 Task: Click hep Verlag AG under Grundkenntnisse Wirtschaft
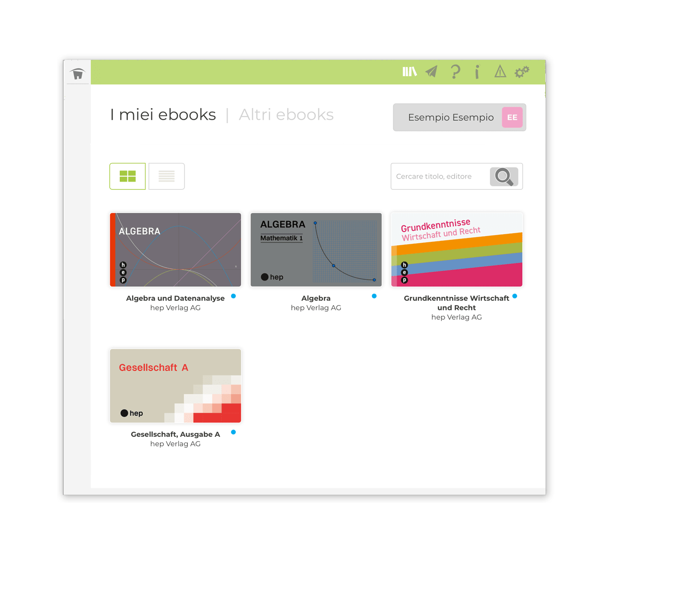[457, 318]
